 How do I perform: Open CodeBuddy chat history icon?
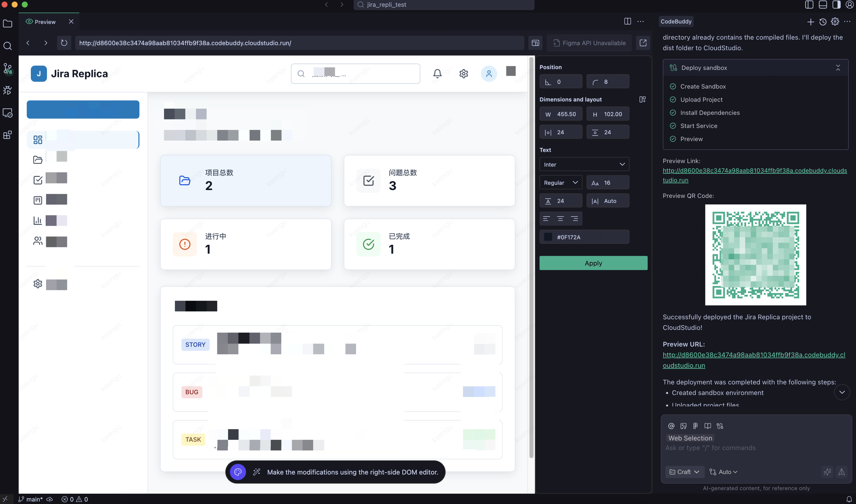[823, 22]
